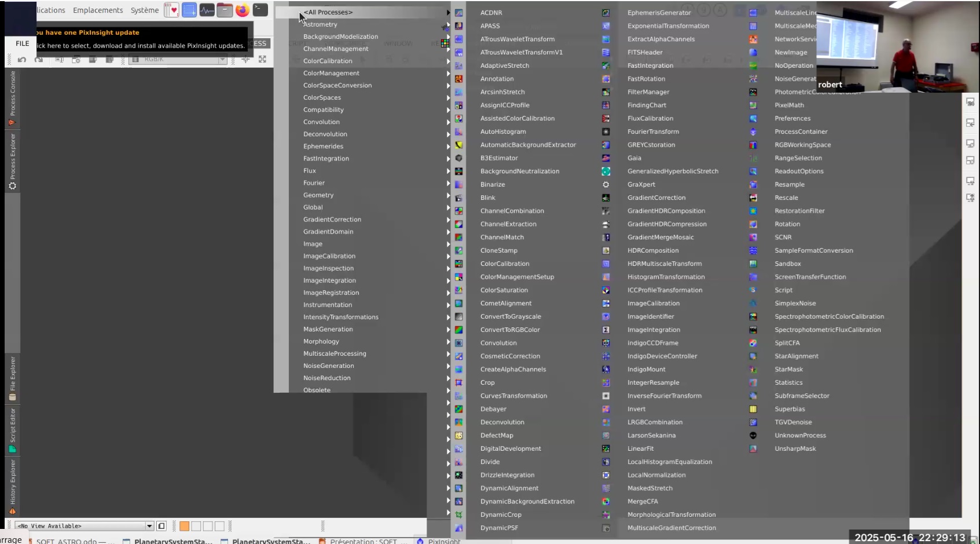Switch to the PixInsight taskbar button

pyautogui.click(x=439, y=541)
